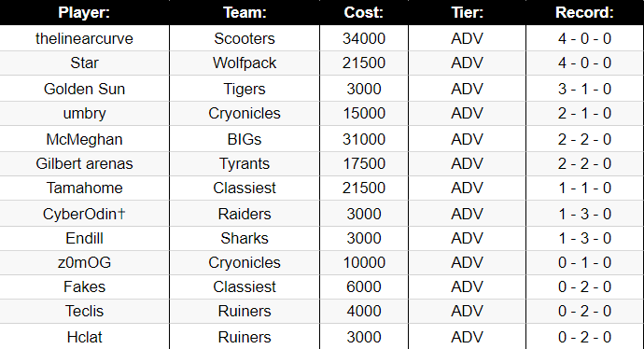This screenshot has height=349, width=644.
Task: Select the Player column header
Action: click(84, 12)
